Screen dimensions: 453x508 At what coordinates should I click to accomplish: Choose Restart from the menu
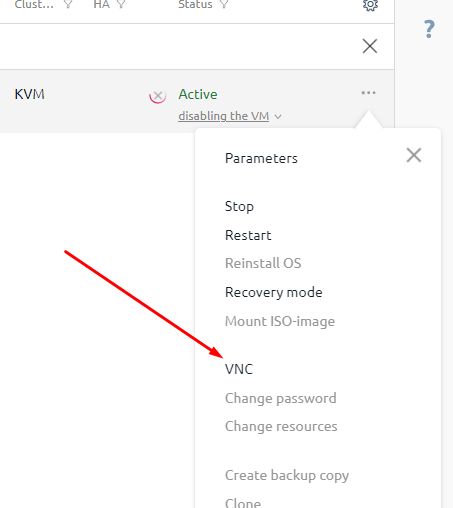click(x=248, y=235)
